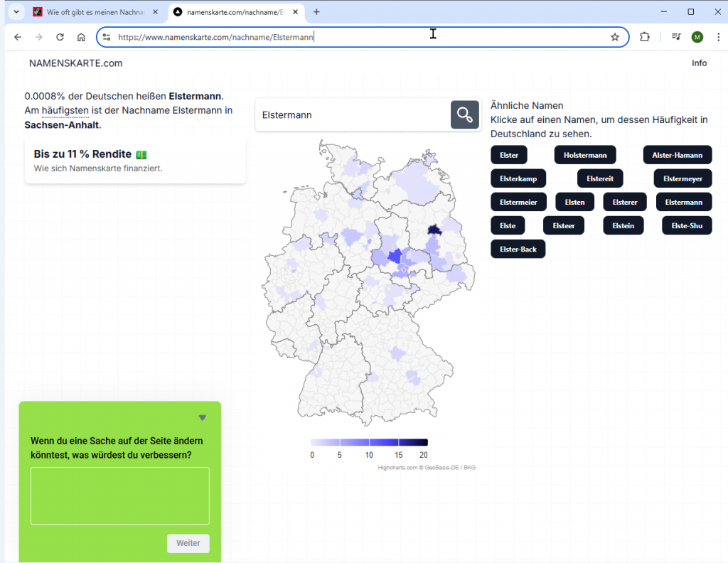The width and height of the screenshot is (728, 563).
Task: Bookmark this page with star icon
Action: (x=615, y=38)
